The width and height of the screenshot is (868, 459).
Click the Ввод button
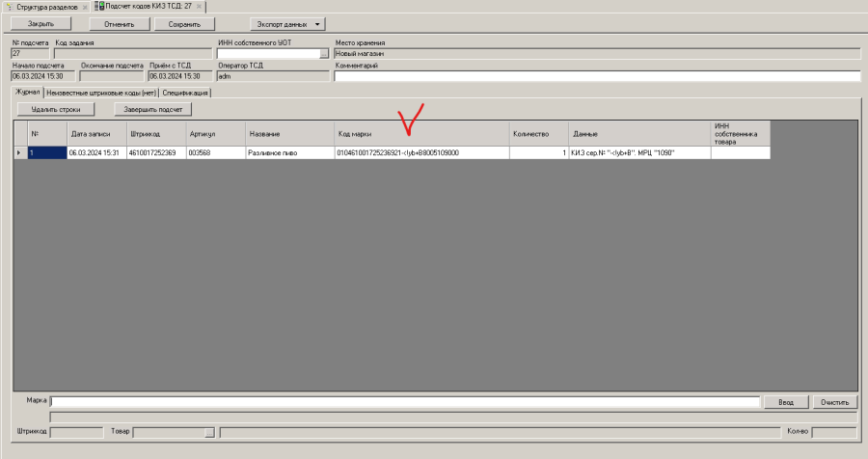pyautogui.click(x=786, y=402)
